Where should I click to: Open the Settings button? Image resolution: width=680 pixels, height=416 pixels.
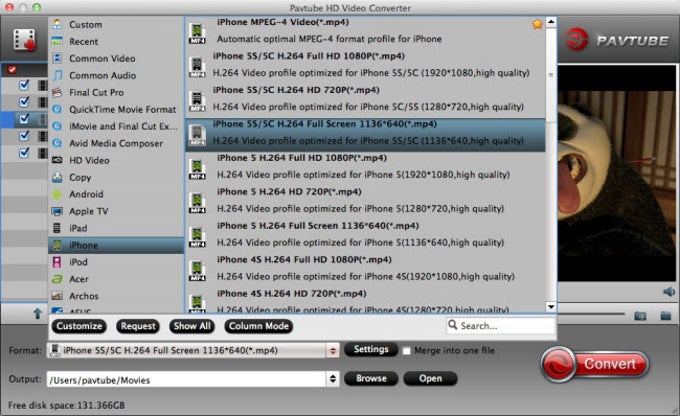371,349
